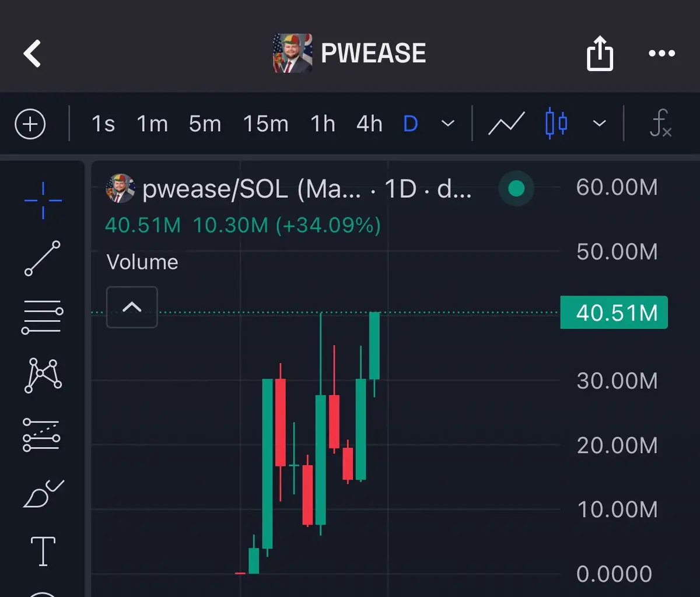Collapse the Volume indicator legend arrow
Image resolution: width=700 pixels, height=597 pixels.
[x=132, y=307]
